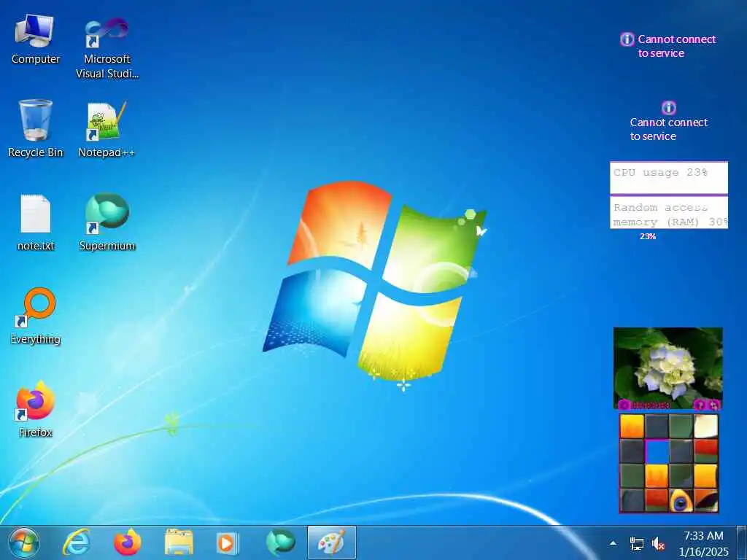
Task: Click the small "23%" label below gadget
Action: tap(648, 236)
